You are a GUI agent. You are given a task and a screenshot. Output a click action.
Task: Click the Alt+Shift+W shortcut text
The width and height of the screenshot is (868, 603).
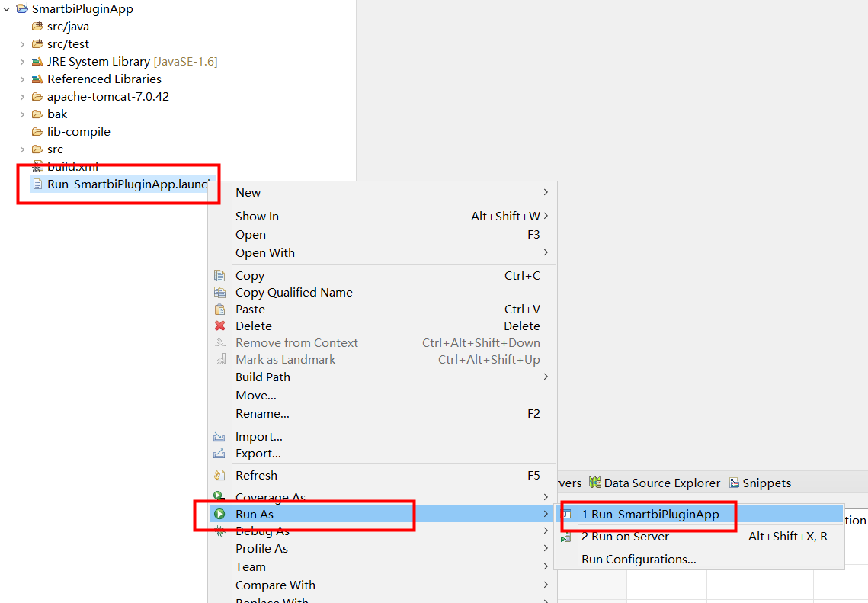505,216
